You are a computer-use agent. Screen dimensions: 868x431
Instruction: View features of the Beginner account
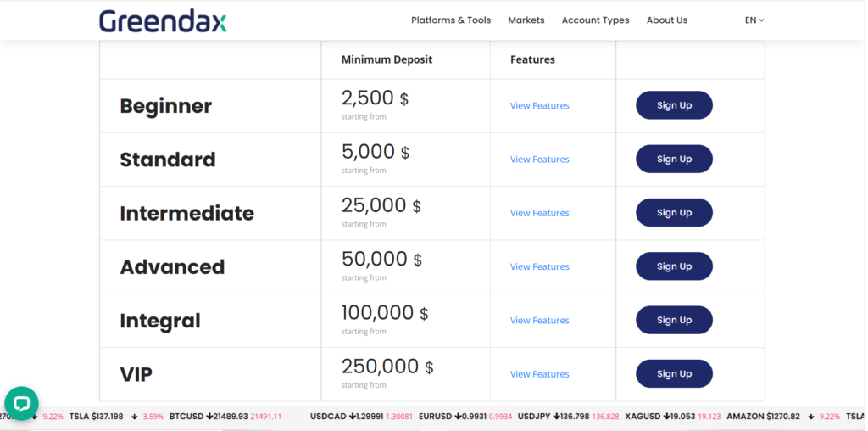click(x=539, y=106)
